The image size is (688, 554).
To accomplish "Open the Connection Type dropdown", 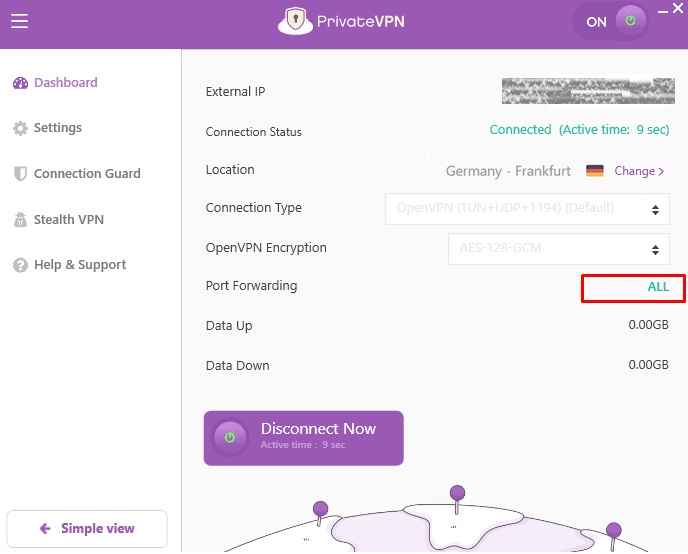I will [527, 209].
